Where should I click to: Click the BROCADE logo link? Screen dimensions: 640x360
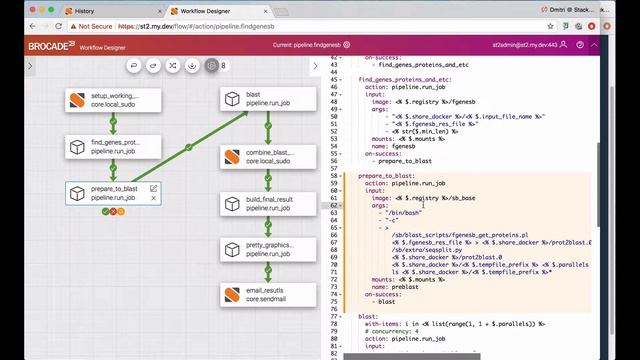pos(51,46)
